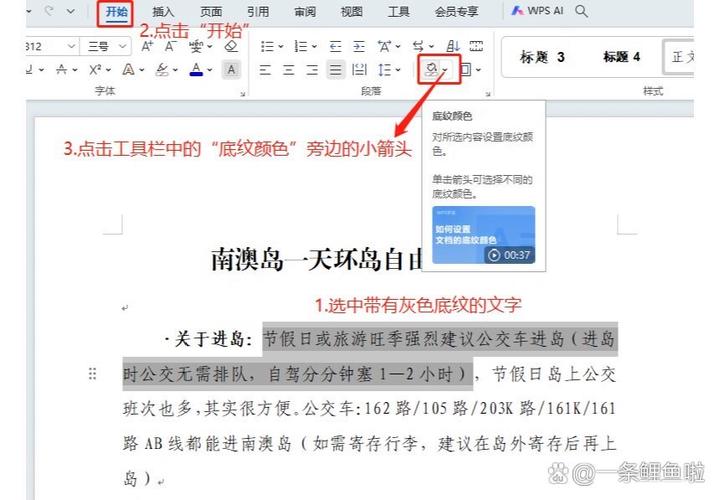Click the decrease indent icon
Image resolution: width=719 pixels, height=500 pixels.
point(336,46)
